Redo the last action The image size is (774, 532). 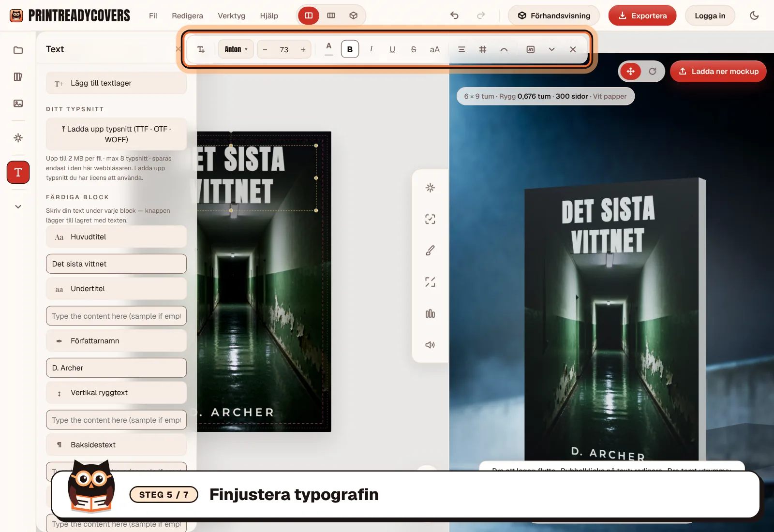[x=481, y=15]
